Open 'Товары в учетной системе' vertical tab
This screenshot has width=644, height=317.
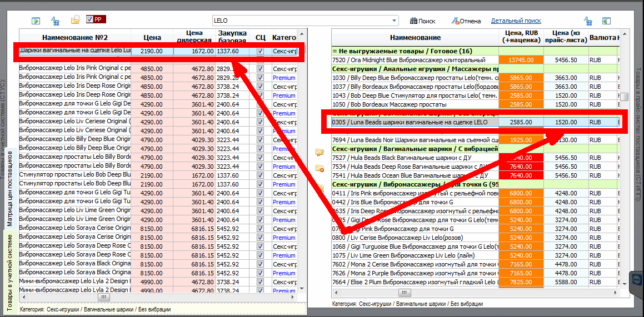click(10, 272)
